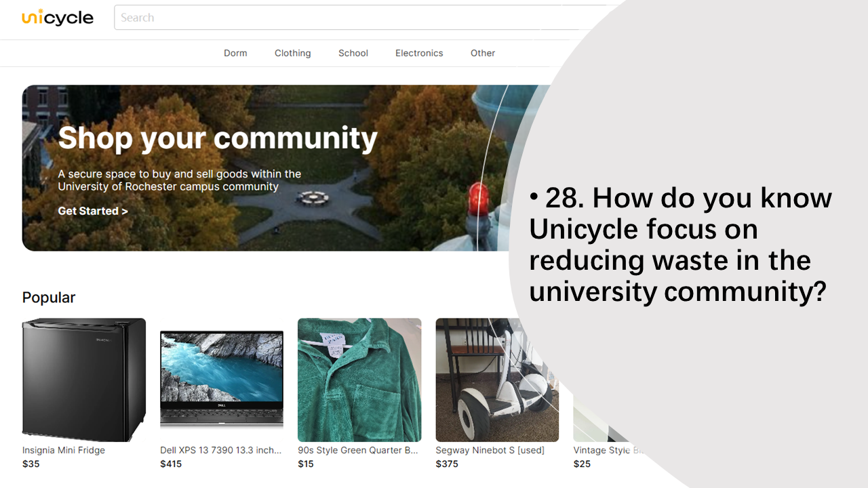Click the Get Started link
Image resolution: width=868 pixels, height=488 pixels.
point(93,211)
